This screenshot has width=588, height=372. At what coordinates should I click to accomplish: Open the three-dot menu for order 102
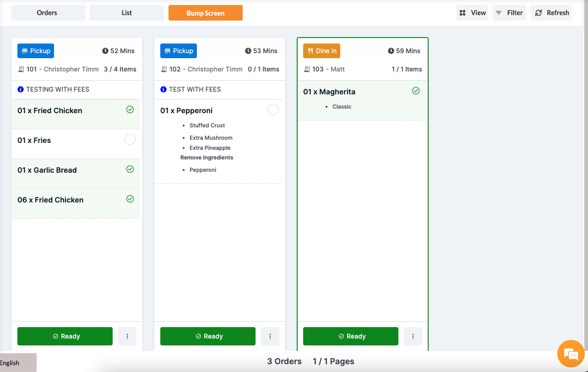(x=270, y=336)
